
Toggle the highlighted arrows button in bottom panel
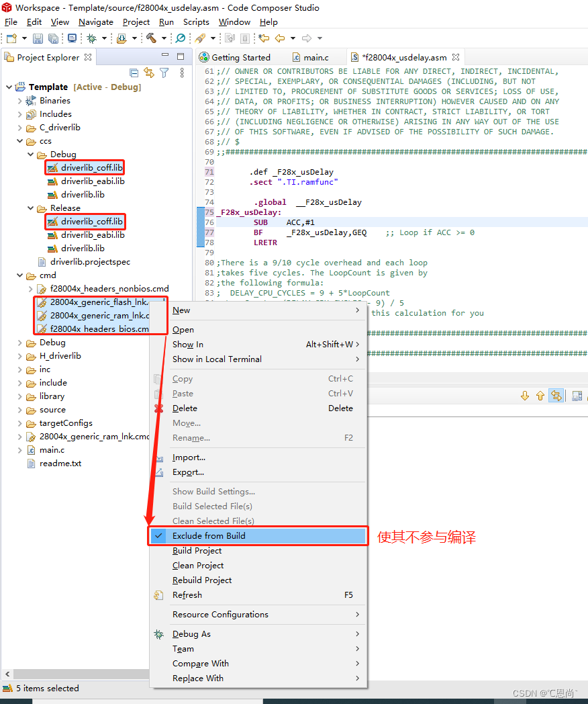(x=556, y=396)
